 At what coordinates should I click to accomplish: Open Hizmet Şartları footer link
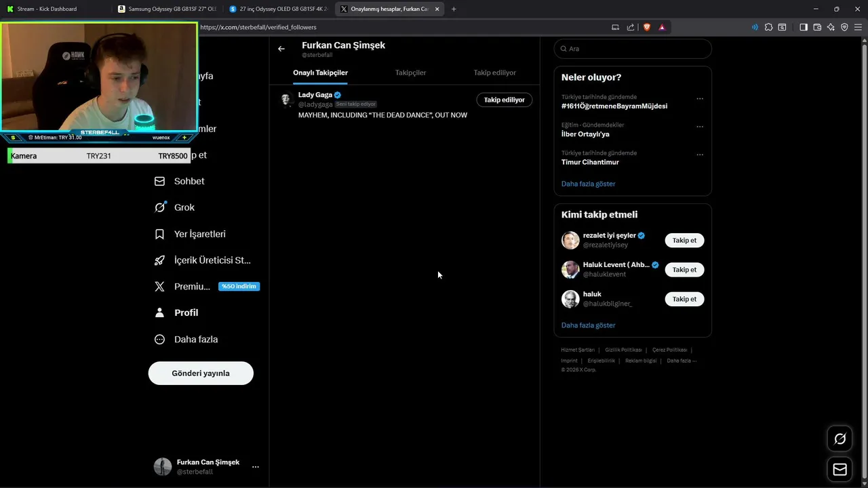(578, 350)
